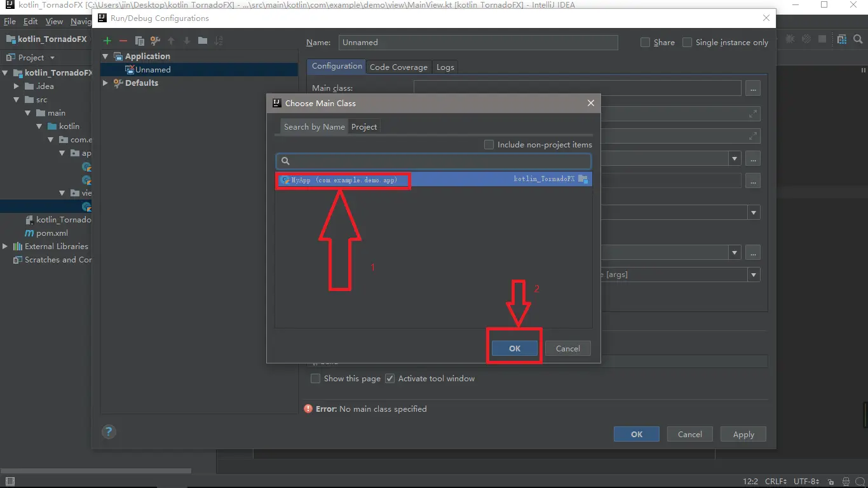The height and width of the screenshot is (488, 868).
Task: Click the Apply button
Action: tap(743, 435)
